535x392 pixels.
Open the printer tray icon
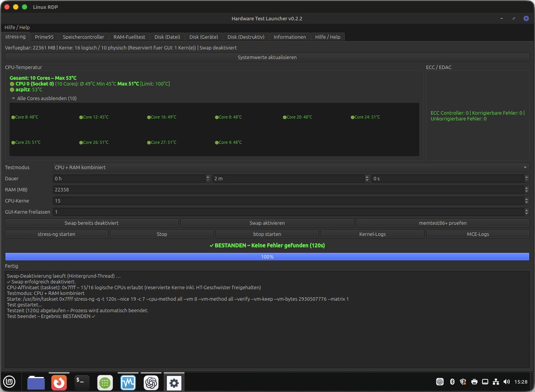[474, 382]
